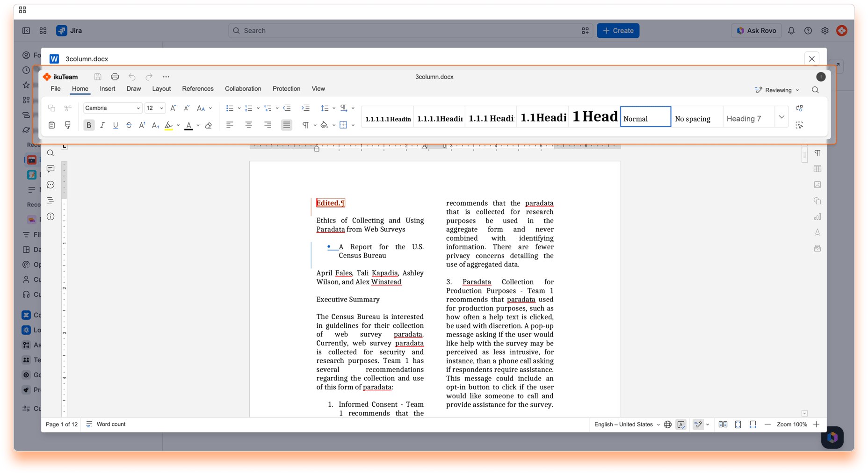Click the Set document language globe icon
Viewport: 868px width, 474px height.
point(668,424)
